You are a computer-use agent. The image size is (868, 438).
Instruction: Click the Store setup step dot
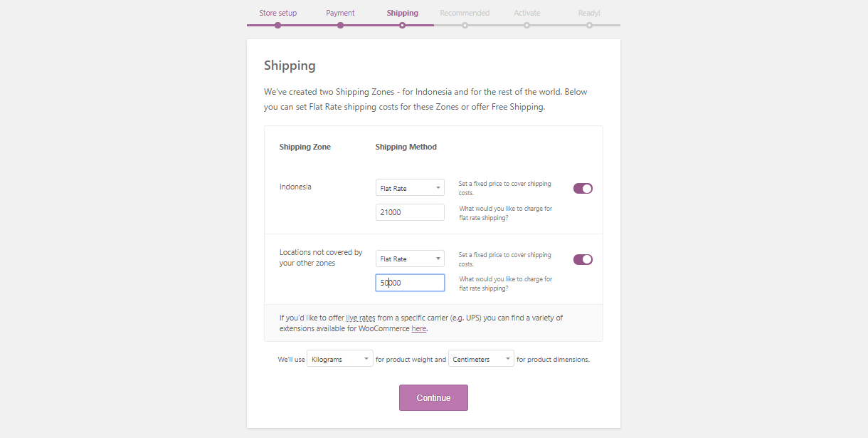tap(277, 26)
